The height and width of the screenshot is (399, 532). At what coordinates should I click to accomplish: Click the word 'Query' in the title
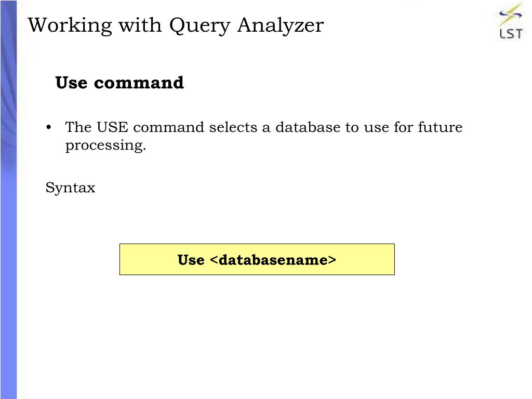point(200,26)
